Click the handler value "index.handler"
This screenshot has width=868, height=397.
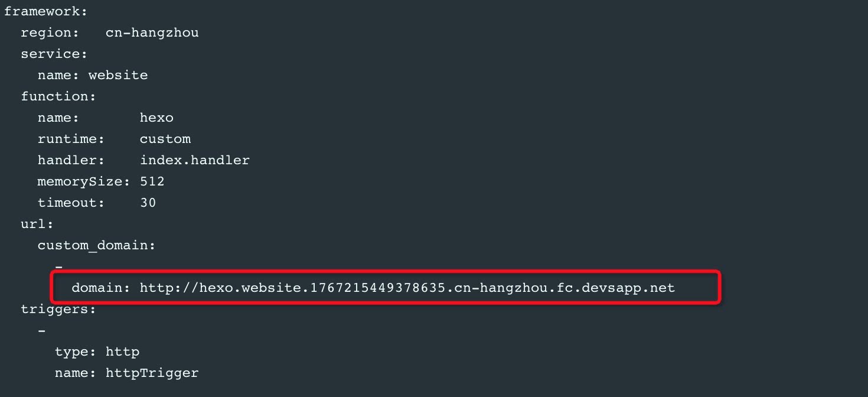click(194, 160)
